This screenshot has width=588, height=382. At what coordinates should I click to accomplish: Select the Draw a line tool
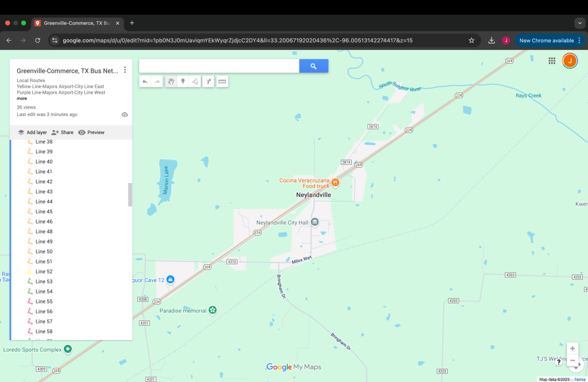pyautogui.click(x=196, y=82)
